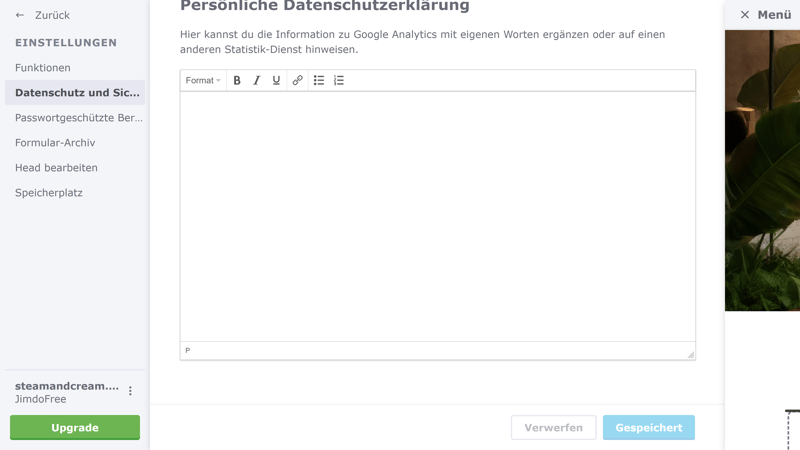Open Passwortgeschützte Bereiche settings

pyautogui.click(x=78, y=118)
